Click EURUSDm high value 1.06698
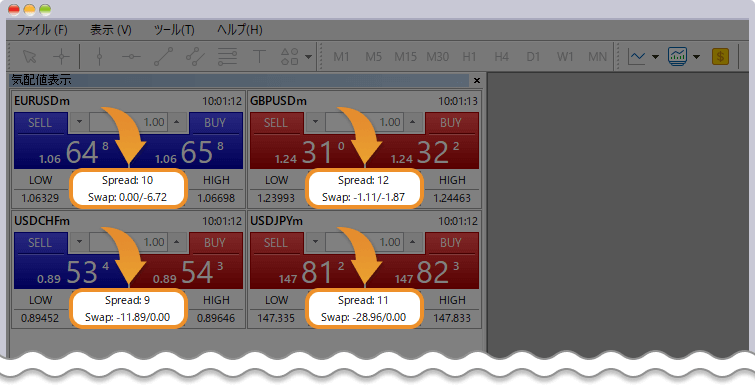755x388 pixels. click(x=216, y=198)
